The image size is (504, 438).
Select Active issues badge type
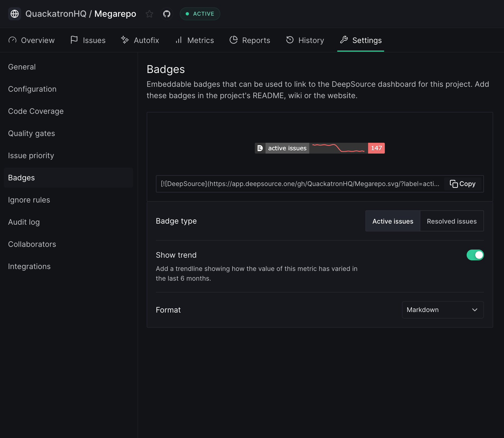tap(393, 221)
